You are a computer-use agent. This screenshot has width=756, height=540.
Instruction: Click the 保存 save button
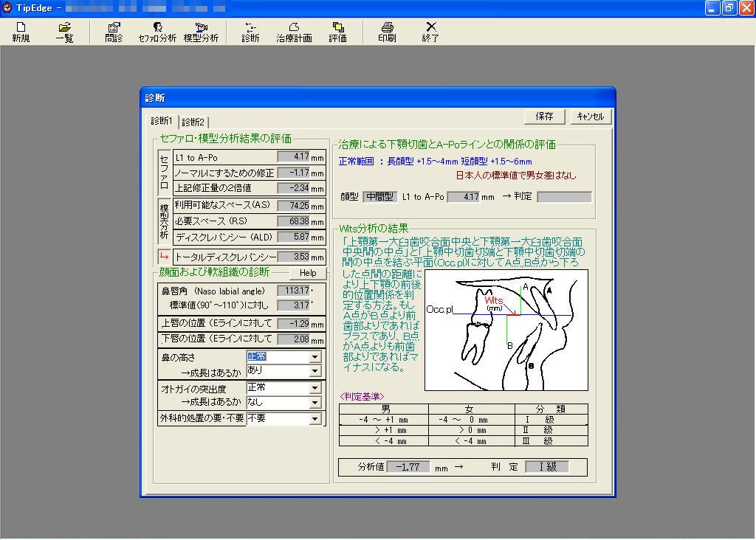pyautogui.click(x=544, y=117)
